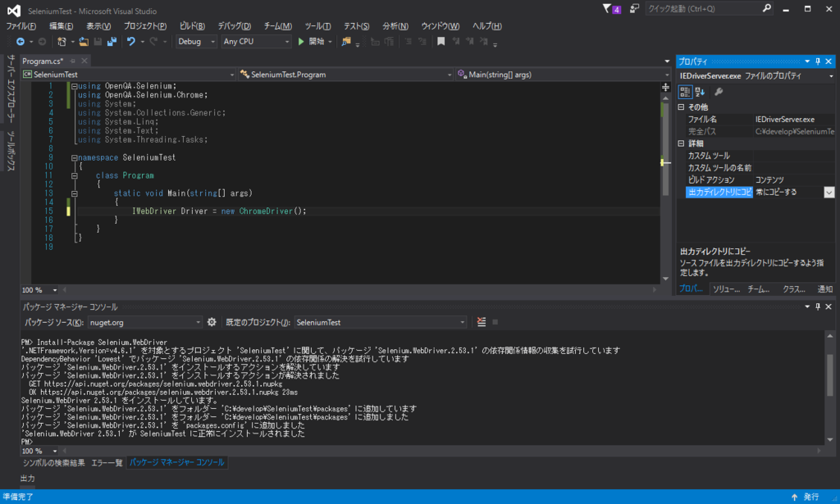Open the nuget.org package source dropdown

(x=144, y=322)
